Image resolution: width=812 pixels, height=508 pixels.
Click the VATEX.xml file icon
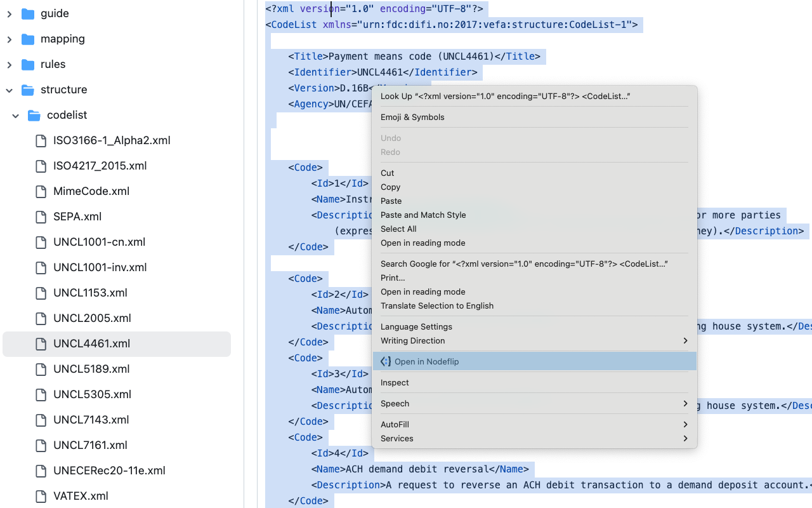pyautogui.click(x=41, y=496)
